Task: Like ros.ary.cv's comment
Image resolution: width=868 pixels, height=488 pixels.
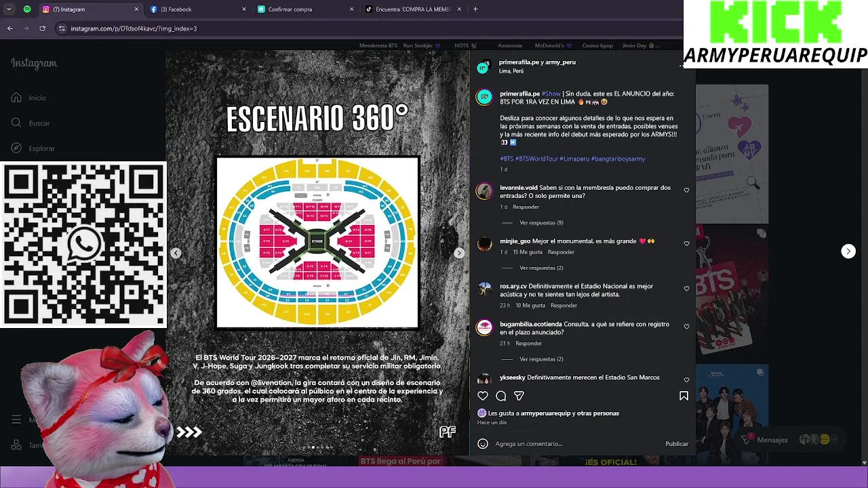Action: tap(686, 289)
